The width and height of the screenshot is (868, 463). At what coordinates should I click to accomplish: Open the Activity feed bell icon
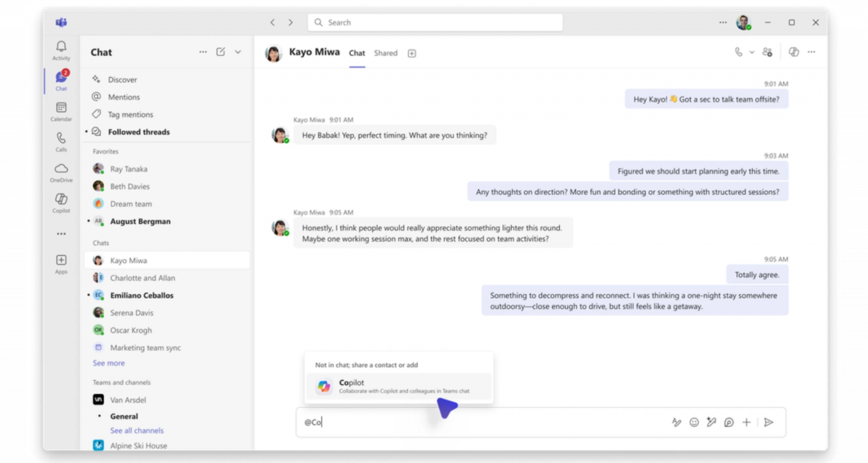(x=61, y=47)
